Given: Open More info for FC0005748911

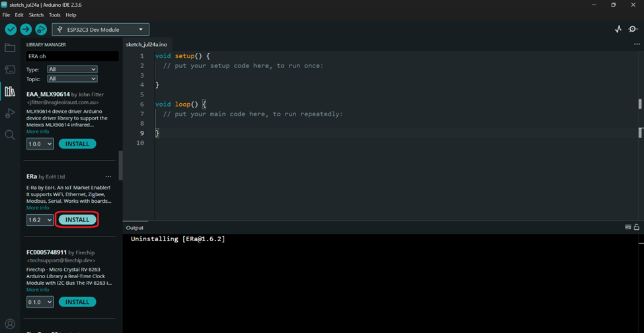Looking at the screenshot, I should coord(38,290).
